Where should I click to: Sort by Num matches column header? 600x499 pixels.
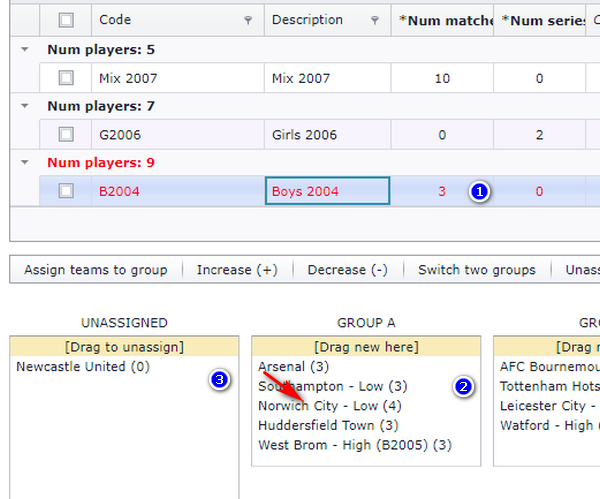[442, 21]
